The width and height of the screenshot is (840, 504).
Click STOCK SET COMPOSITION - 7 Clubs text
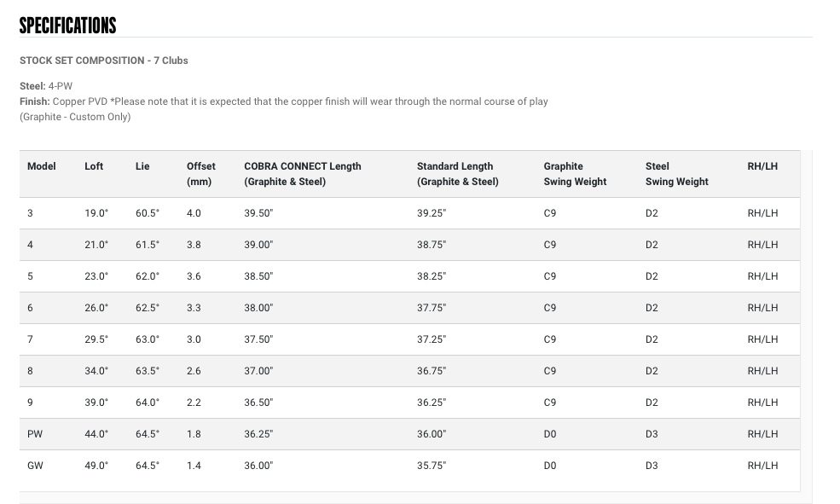click(x=104, y=61)
